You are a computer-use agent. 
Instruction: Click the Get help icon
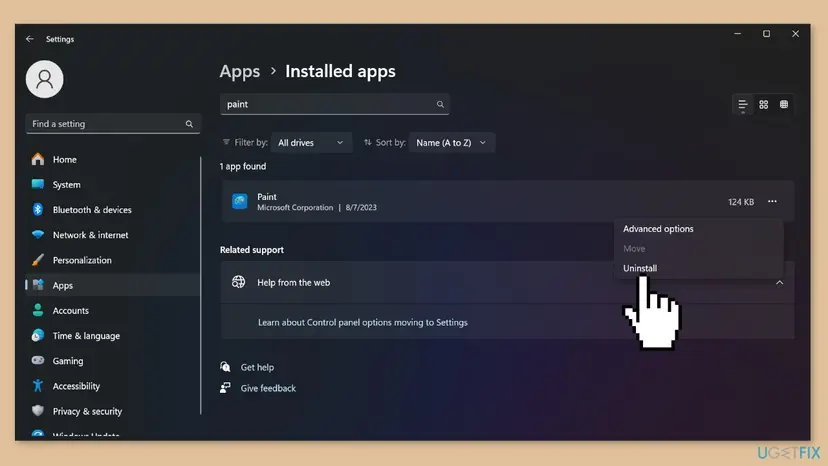pyautogui.click(x=225, y=367)
